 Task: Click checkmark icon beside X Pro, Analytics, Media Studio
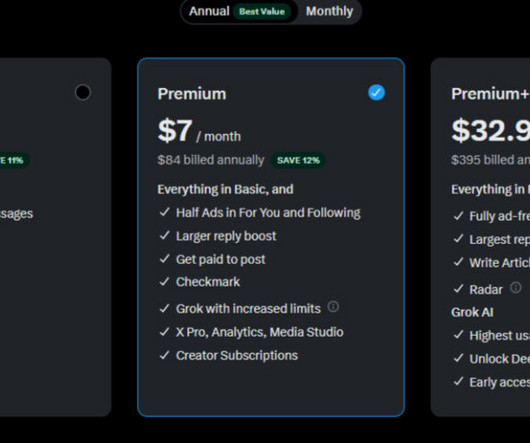(165, 332)
